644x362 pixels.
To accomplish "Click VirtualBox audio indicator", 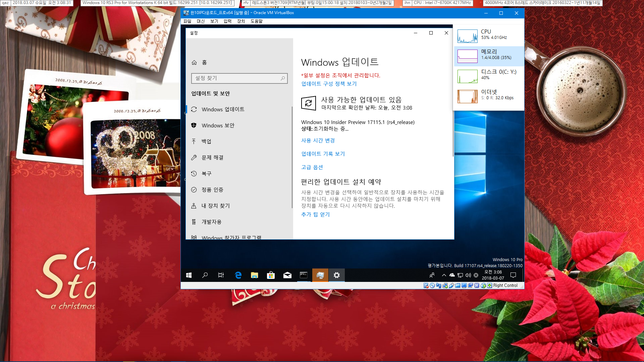I will point(438,286).
